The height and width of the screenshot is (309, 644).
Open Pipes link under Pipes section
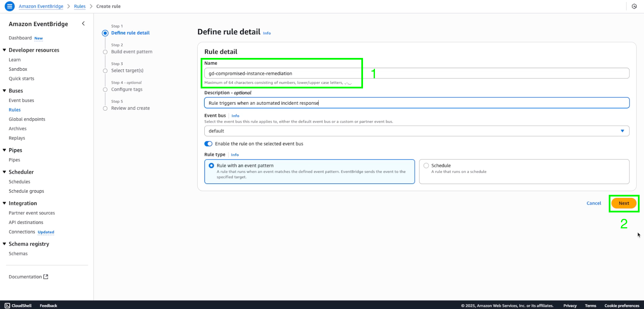tap(14, 160)
